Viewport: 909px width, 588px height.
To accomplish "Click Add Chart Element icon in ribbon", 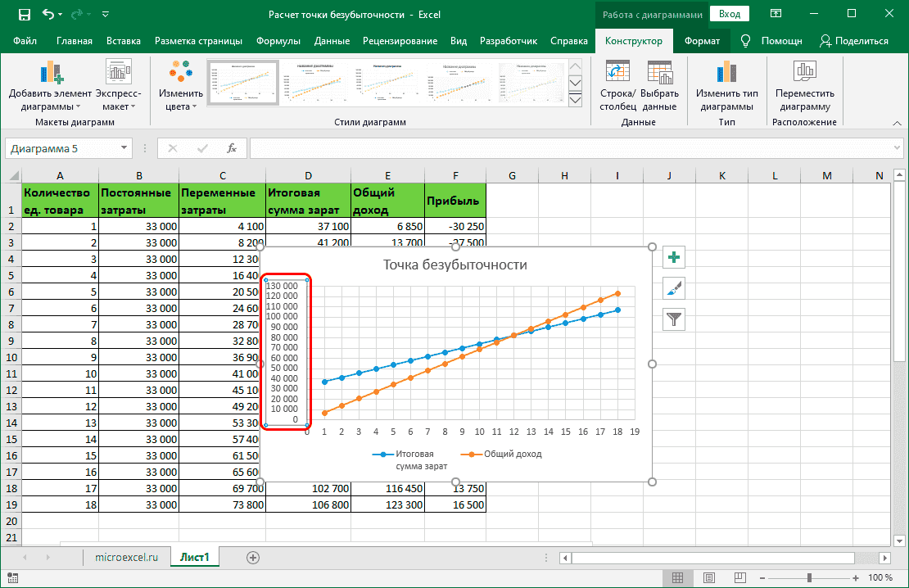I will 51,73.
